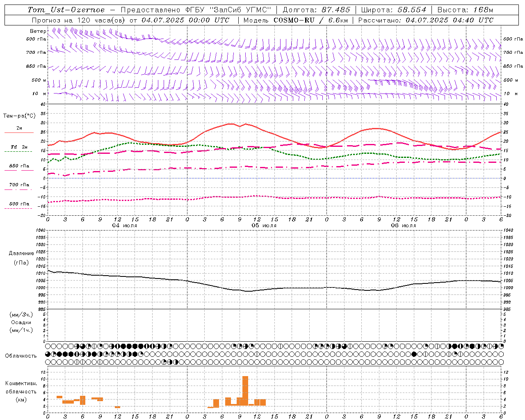Click the '(мм/1ч.)' precipitation unit label
This screenshot has width=525, height=420.
click(x=21, y=330)
